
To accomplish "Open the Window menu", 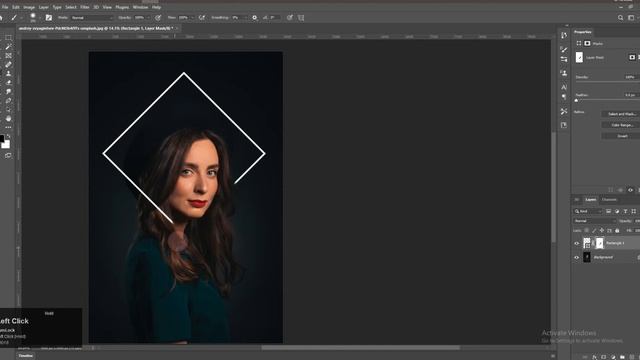I will pos(140,7).
